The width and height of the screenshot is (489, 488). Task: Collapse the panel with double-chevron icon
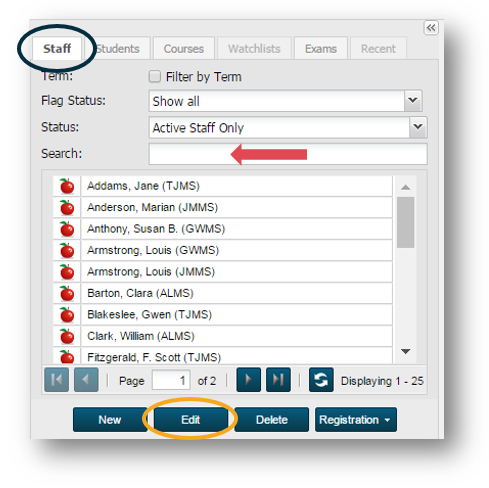point(431,28)
